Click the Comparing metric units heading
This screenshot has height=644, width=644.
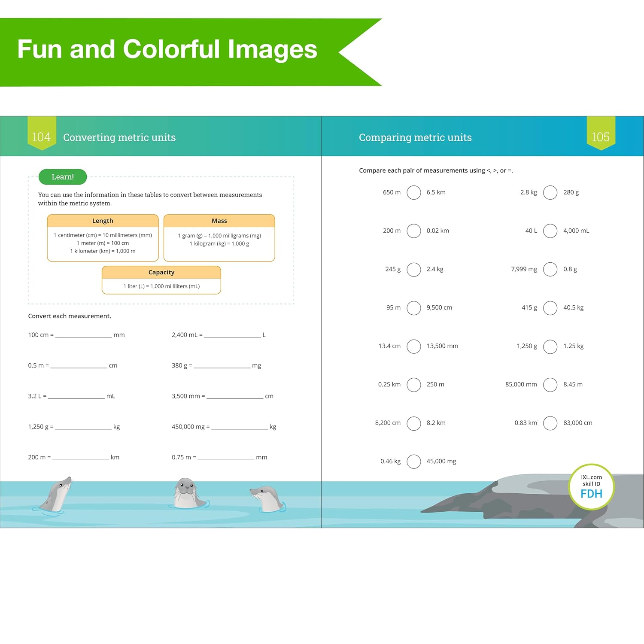[x=415, y=137]
